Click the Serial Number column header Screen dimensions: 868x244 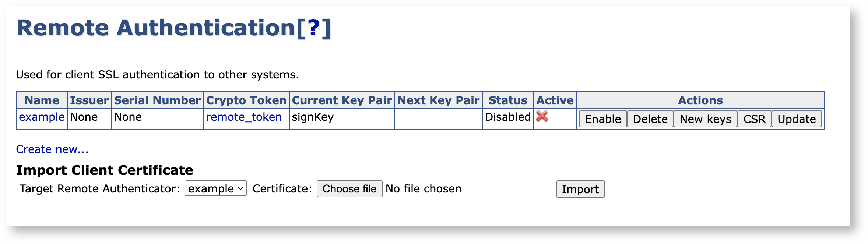(157, 100)
